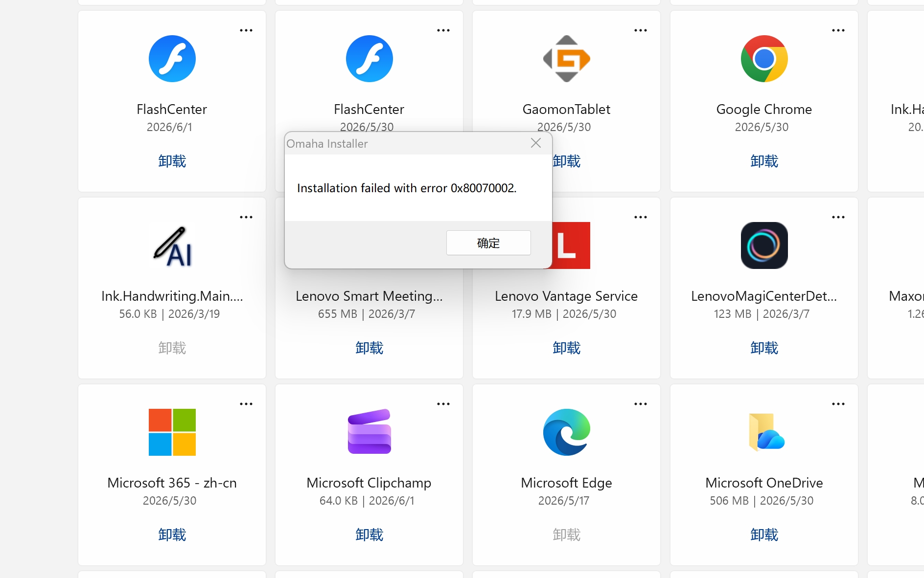Open the Google Chrome more options menu
This screenshot has width=924, height=578.
pos(838,30)
